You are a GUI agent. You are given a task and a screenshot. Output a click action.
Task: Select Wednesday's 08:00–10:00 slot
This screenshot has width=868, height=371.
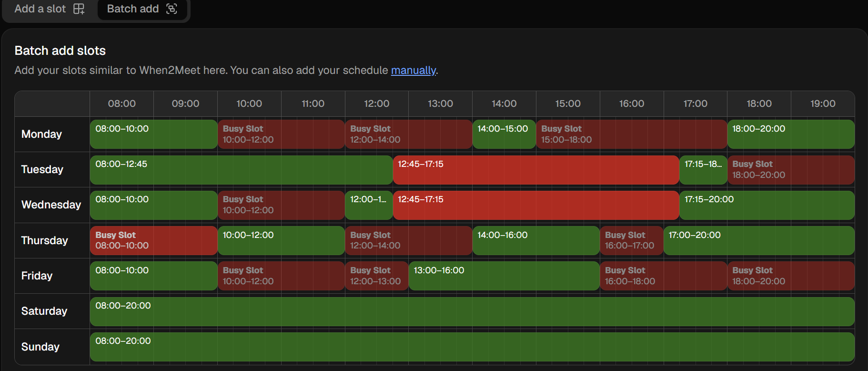[154, 205]
